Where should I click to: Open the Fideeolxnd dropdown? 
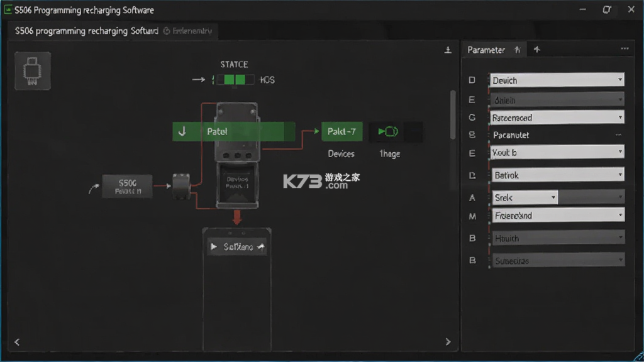click(557, 216)
